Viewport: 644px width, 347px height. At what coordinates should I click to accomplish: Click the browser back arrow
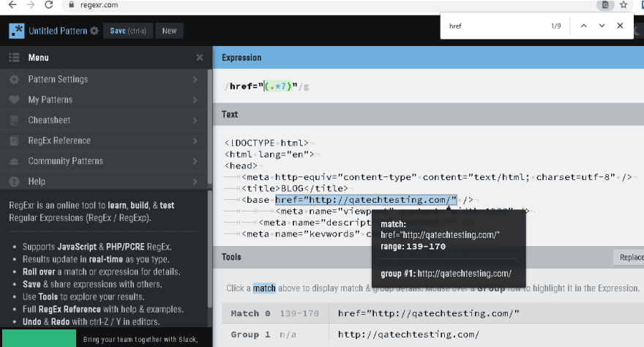coord(12,5)
